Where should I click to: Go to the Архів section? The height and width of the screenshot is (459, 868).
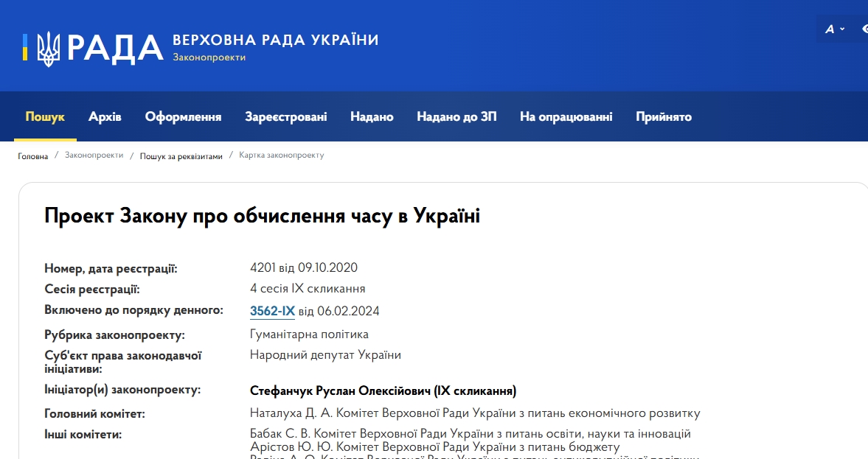pos(105,116)
